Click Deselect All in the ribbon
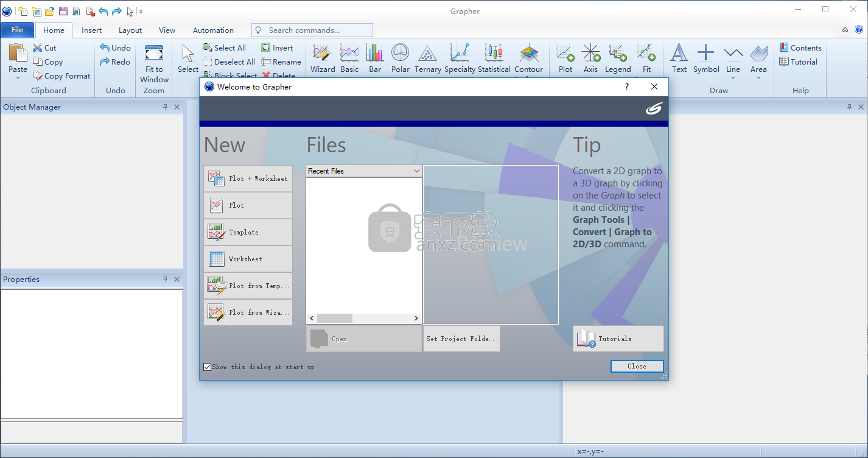 pyautogui.click(x=229, y=62)
